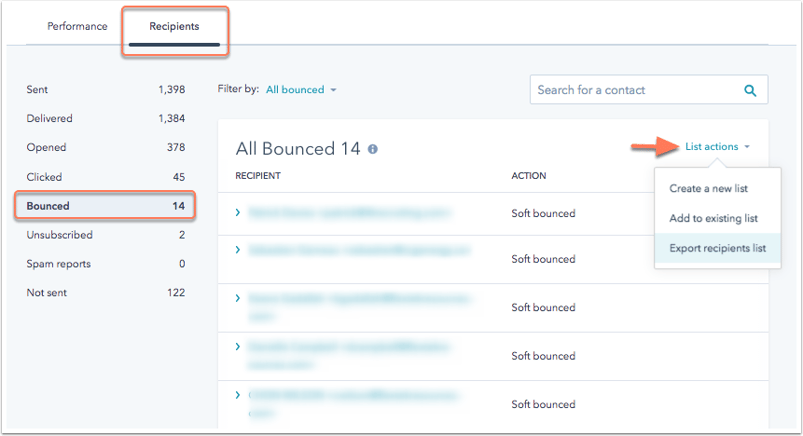Show Sent recipients in sidebar

105,90
